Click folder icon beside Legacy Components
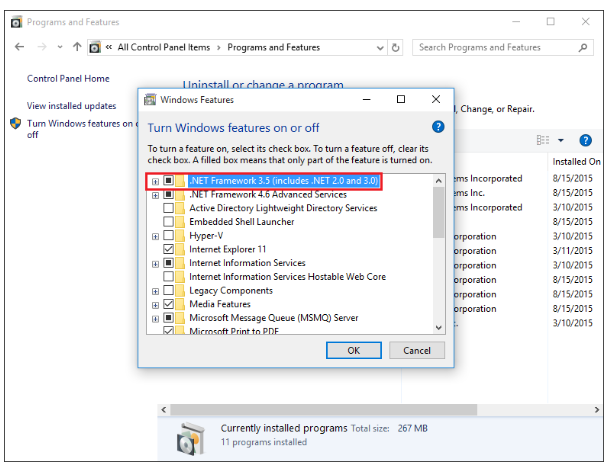This screenshot has height=467, width=611. point(180,290)
